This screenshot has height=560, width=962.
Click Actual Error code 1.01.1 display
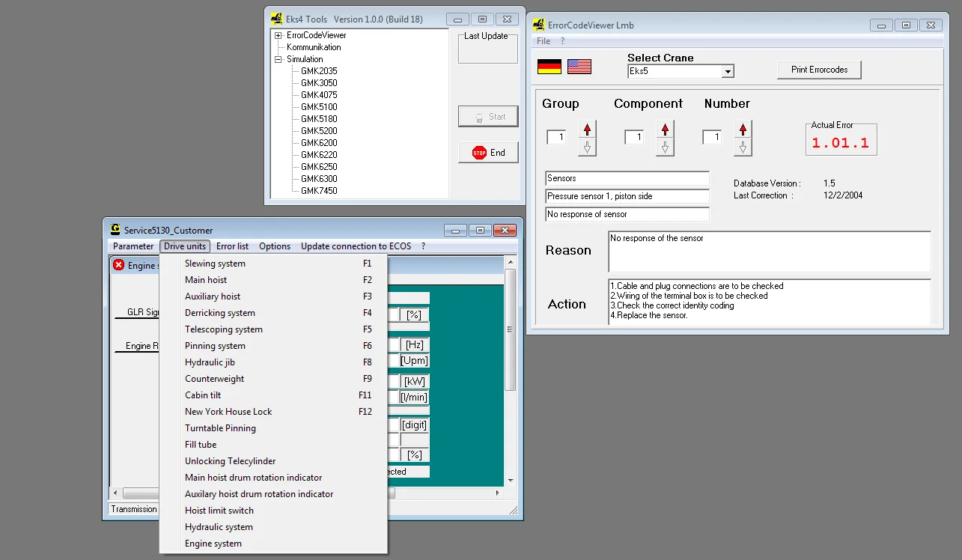(841, 143)
